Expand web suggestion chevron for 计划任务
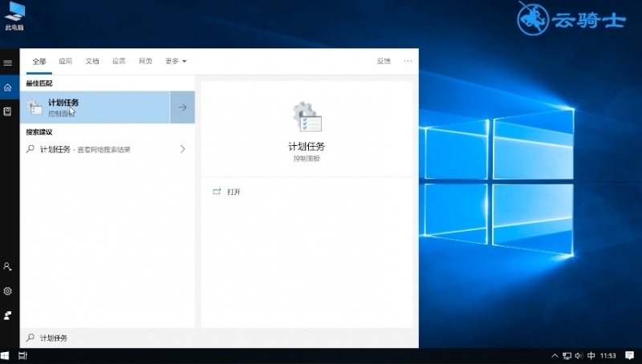This screenshot has width=642, height=364. pos(183,149)
